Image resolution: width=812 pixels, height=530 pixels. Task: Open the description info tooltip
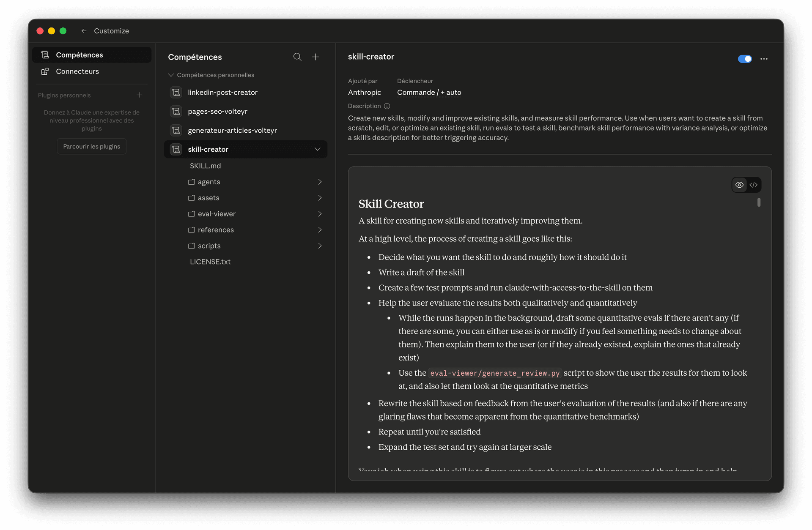(x=388, y=106)
